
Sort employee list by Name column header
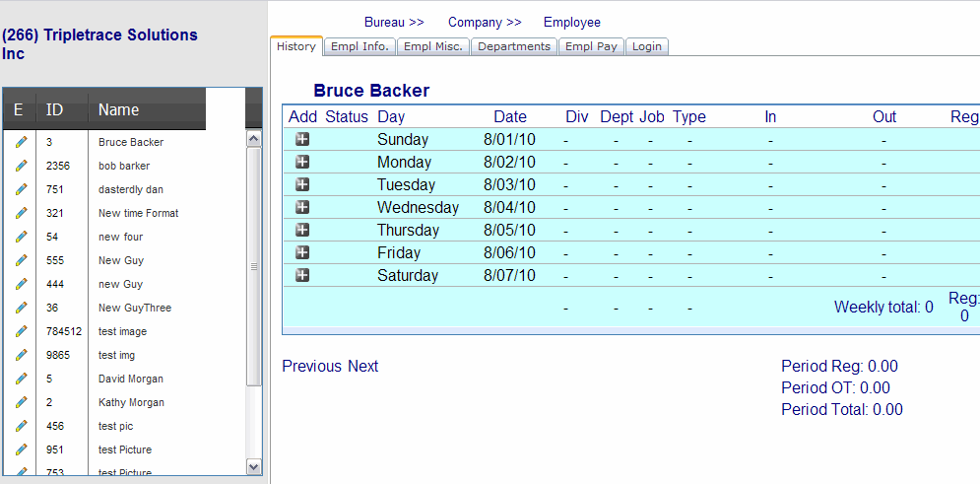(x=119, y=109)
